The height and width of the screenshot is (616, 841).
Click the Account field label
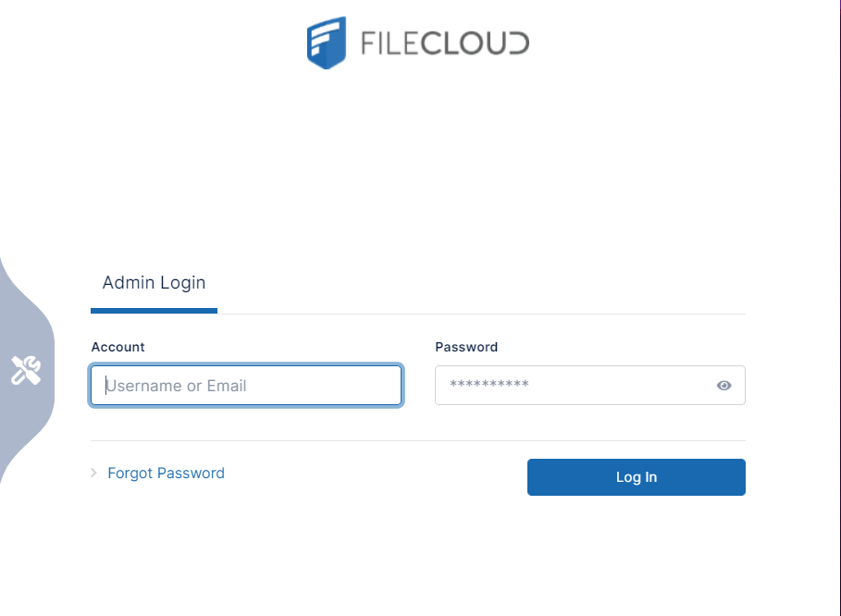pos(118,347)
